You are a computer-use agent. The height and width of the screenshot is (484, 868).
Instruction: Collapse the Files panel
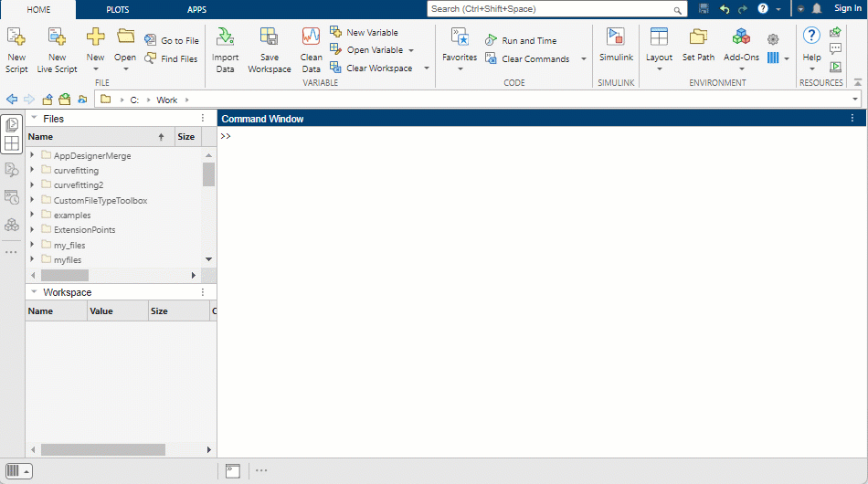pos(34,119)
